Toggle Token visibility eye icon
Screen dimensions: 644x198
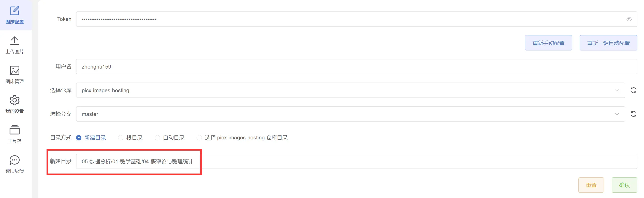(629, 19)
